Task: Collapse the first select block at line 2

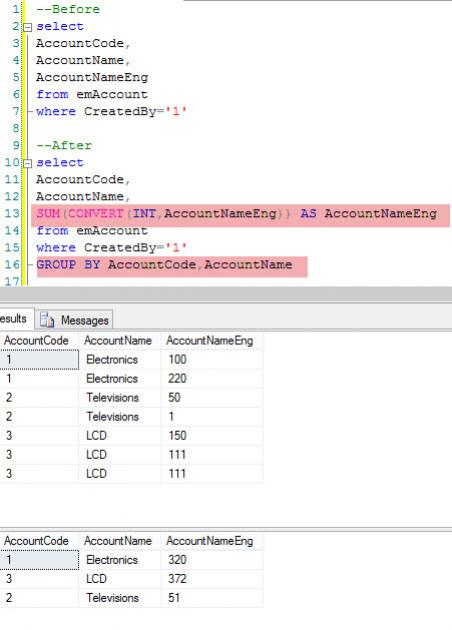Action: click(28, 27)
